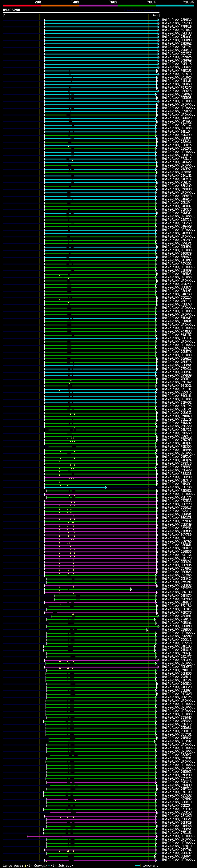This screenshot has height=868, width=197.
Task: Select the UniRef100_B2ARD0 hit label
Action: 176,477
